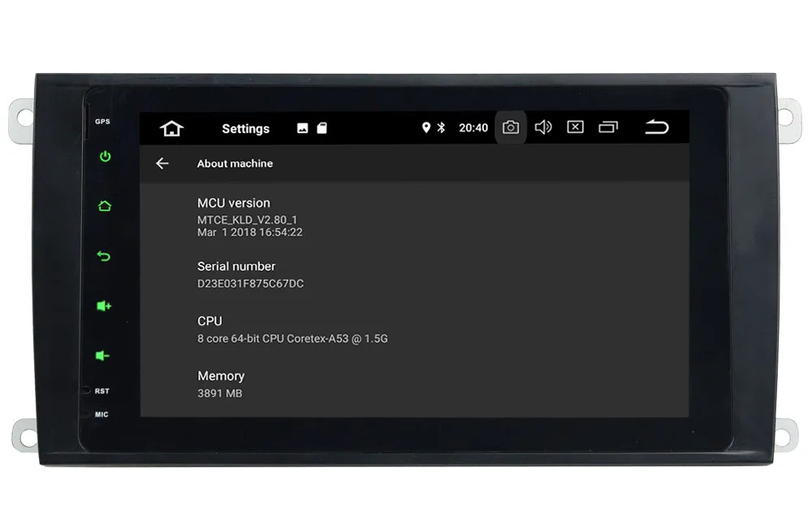
Task: Click the return arrow at top right
Action: coord(657,127)
